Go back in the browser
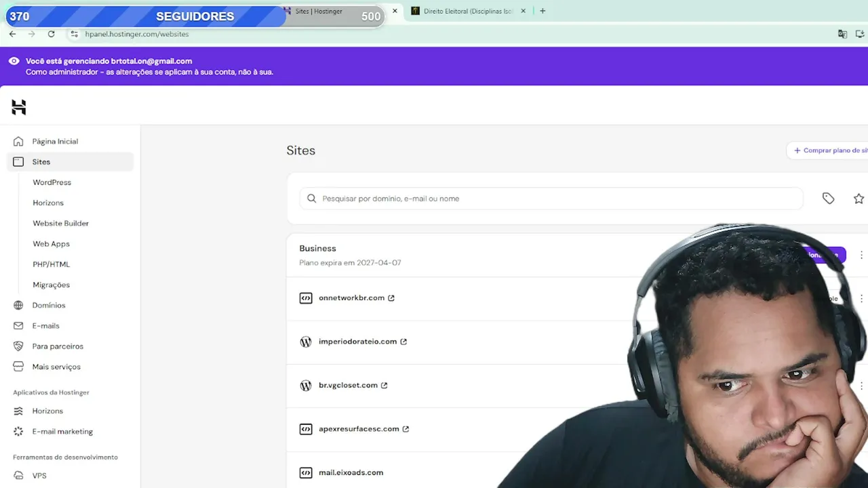868x488 pixels. pos(12,34)
